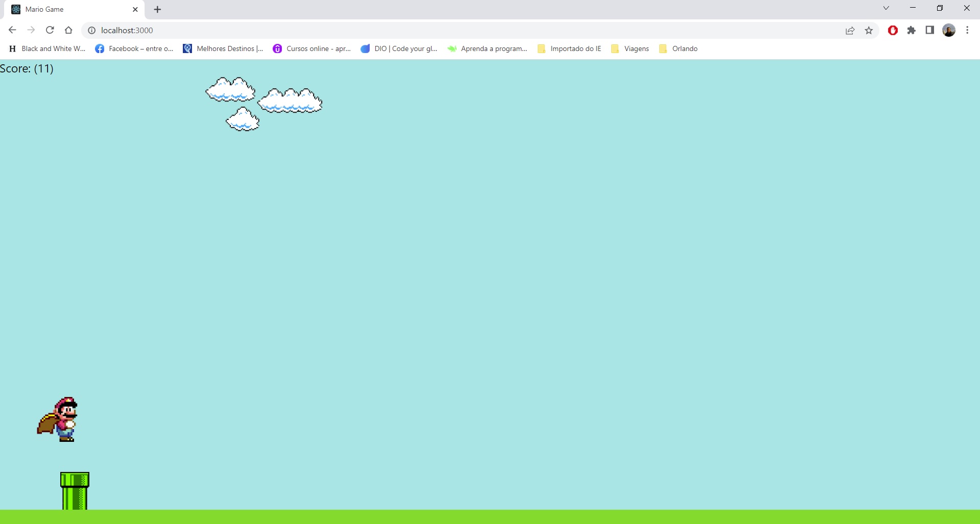Open the Chrome three-dot menu

point(967,30)
